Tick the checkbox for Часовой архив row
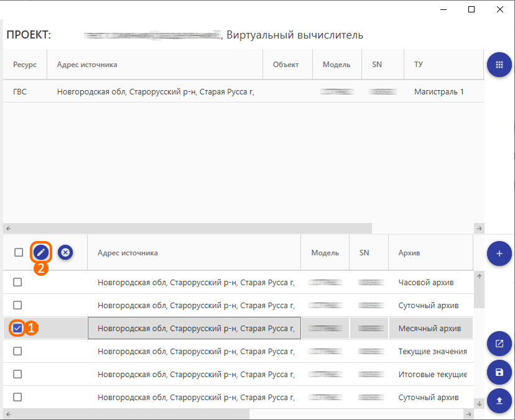This screenshot has width=515, height=420. click(x=17, y=282)
